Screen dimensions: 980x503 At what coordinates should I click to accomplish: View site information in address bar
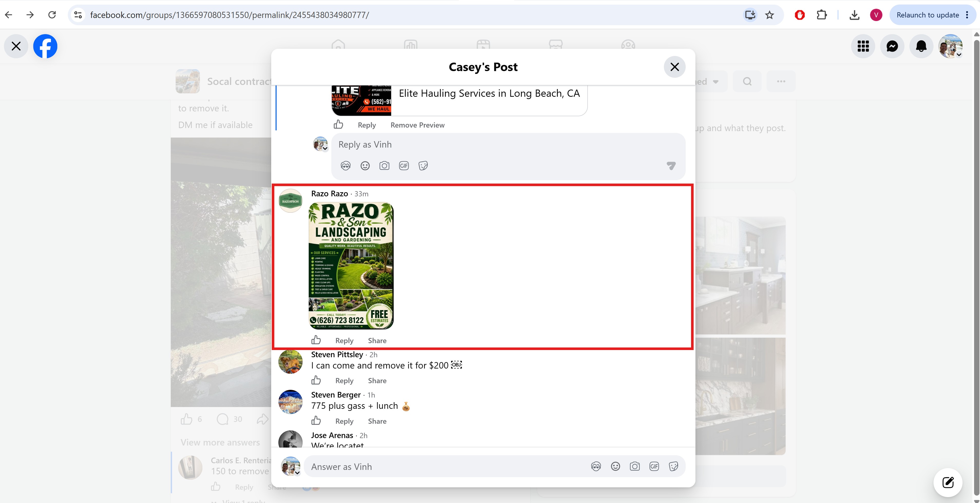(78, 15)
